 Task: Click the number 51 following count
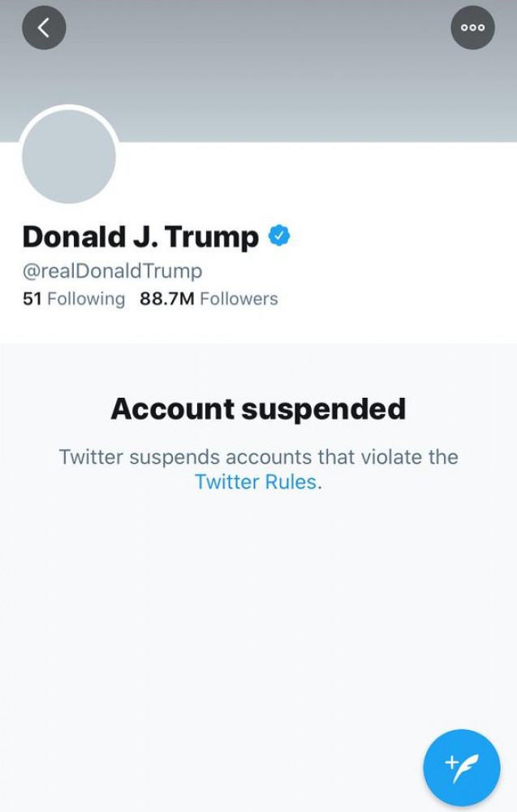pyautogui.click(x=32, y=299)
